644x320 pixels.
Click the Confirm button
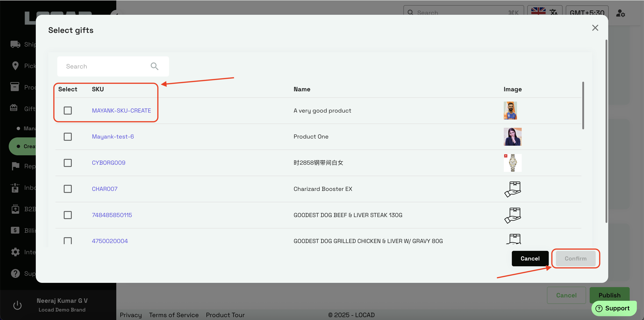(x=575, y=258)
